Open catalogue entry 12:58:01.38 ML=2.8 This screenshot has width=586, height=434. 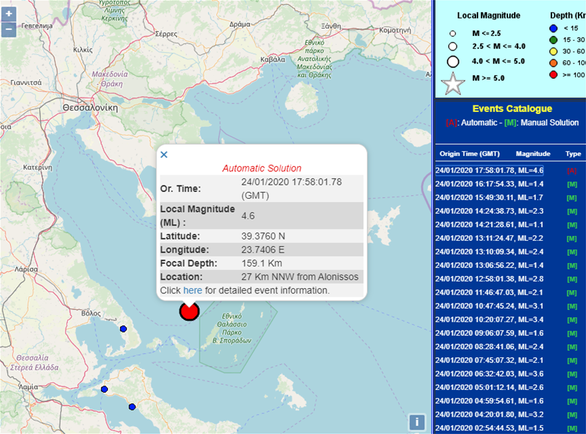point(489,279)
